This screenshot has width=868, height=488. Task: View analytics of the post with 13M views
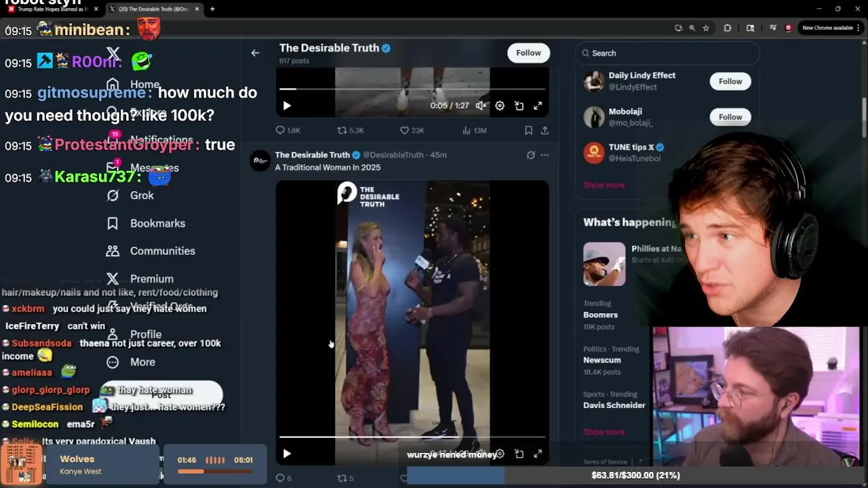coord(474,130)
